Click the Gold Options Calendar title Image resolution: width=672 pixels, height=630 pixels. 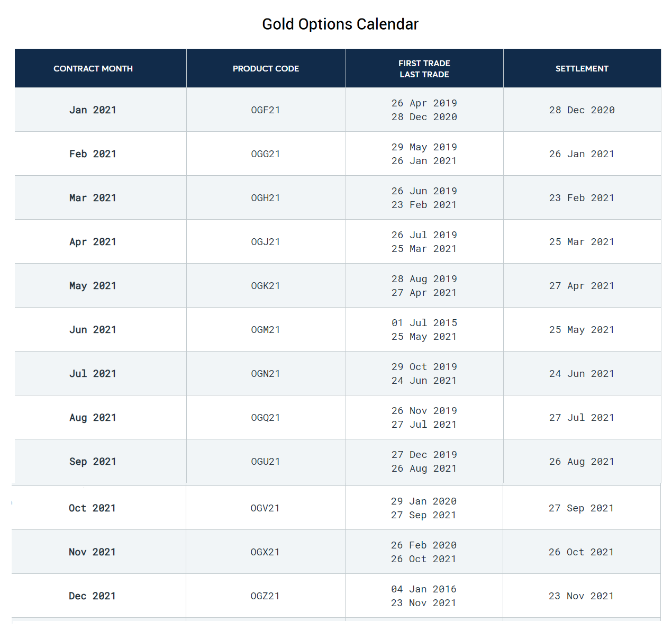[340, 24]
